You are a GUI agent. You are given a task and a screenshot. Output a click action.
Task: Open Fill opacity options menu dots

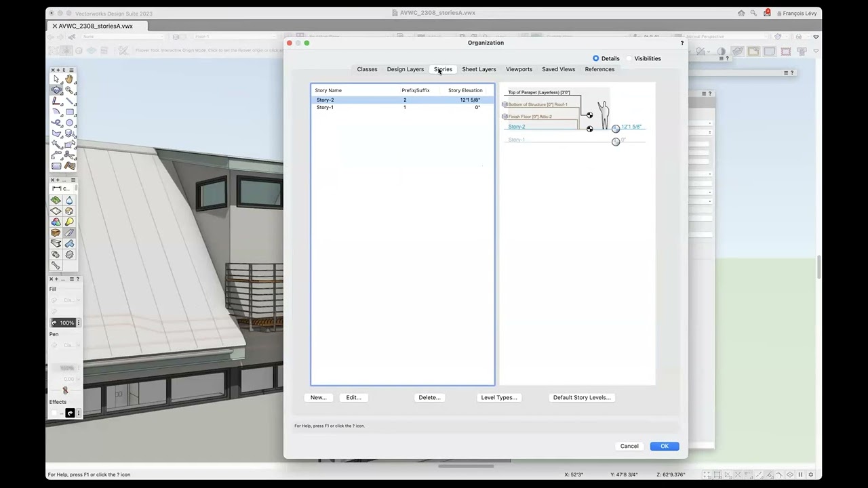78,323
